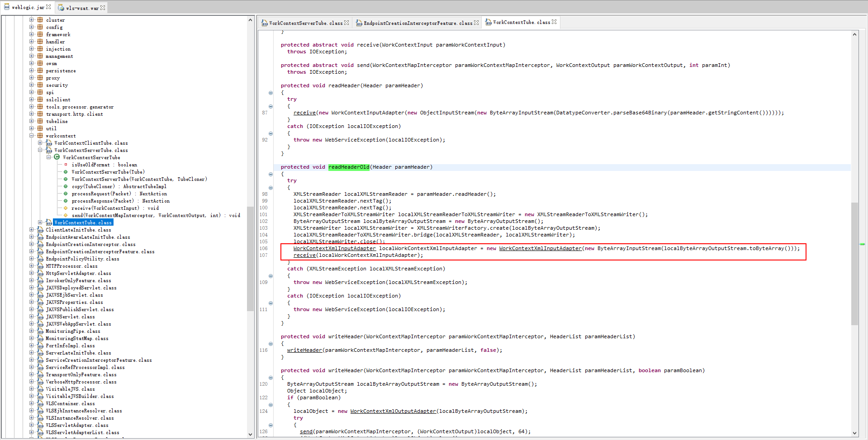The image size is (868, 440).
Task: Collapse the WorkContextServerTube class members
Action: point(49,157)
